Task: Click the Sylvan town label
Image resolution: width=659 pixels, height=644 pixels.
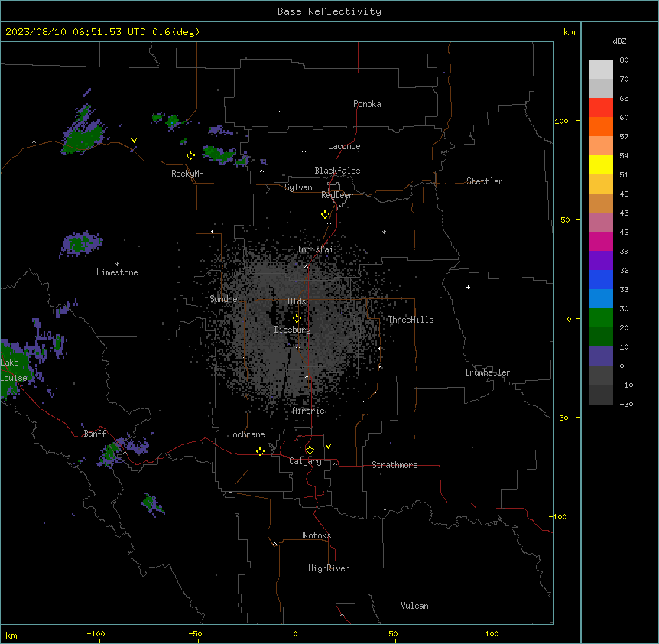Action: (x=298, y=187)
